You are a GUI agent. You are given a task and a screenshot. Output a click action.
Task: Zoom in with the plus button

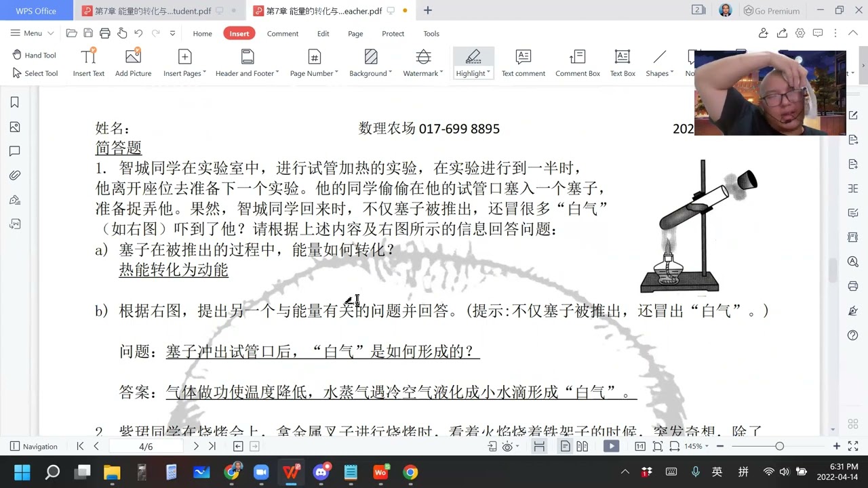pos(837,446)
